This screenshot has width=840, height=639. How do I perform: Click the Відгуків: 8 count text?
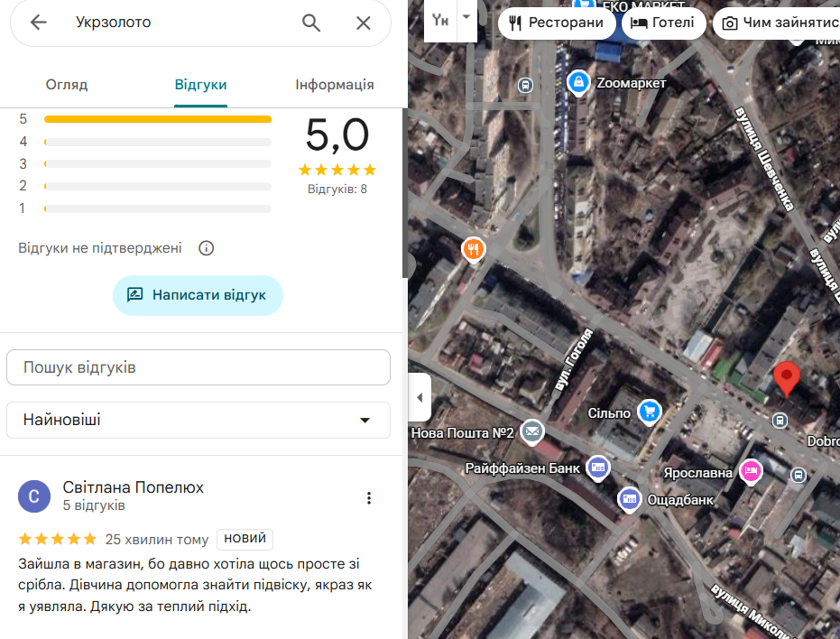337,190
